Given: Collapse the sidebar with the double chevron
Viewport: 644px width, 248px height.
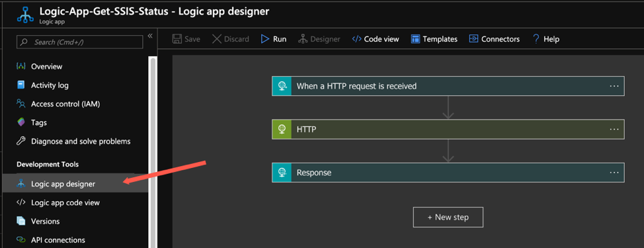Looking at the screenshot, I should click(150, 36).
